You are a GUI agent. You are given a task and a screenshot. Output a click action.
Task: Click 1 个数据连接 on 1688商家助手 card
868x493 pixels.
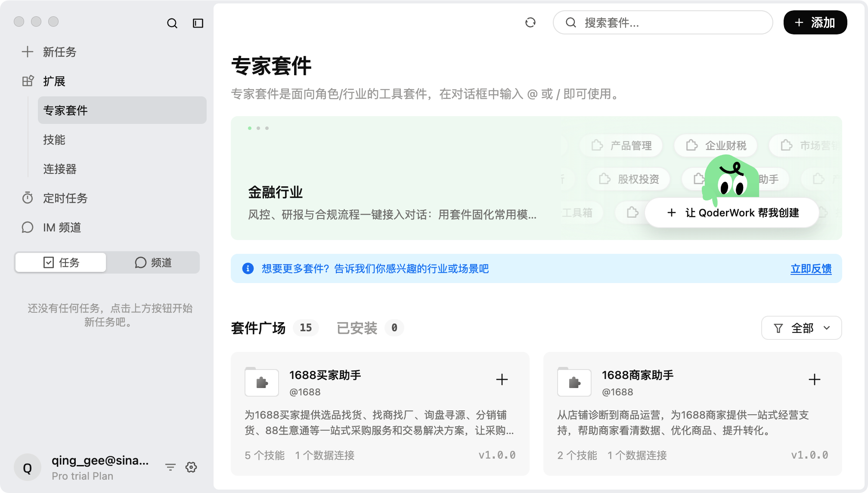(637, 455)
